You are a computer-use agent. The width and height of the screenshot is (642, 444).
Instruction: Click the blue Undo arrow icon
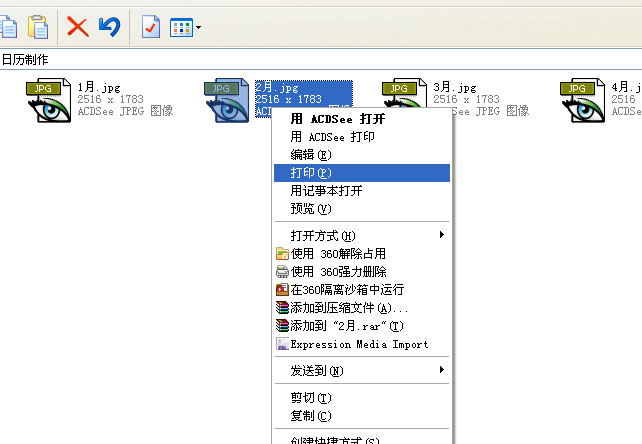(109, 27)
